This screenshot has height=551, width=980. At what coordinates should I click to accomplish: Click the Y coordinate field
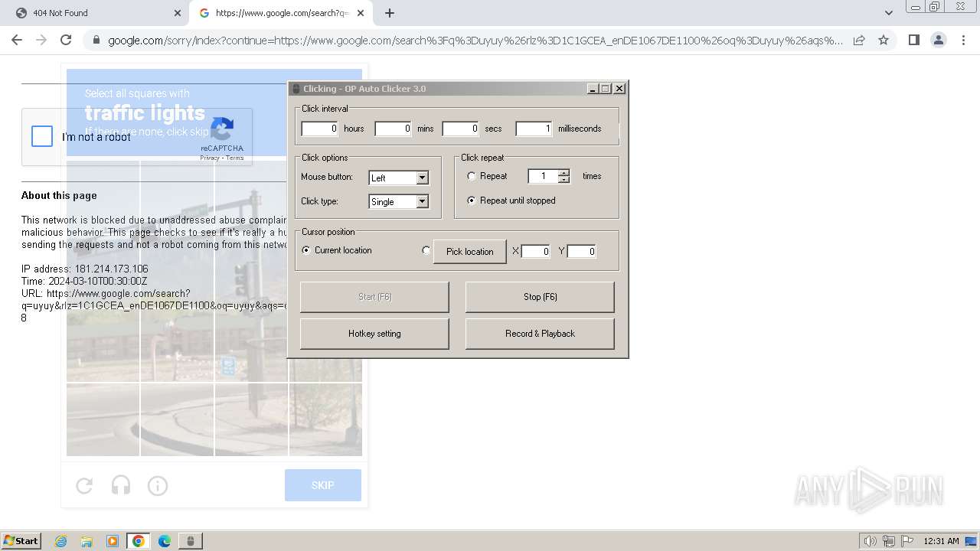pyautogui.click(x=582, y=251)
